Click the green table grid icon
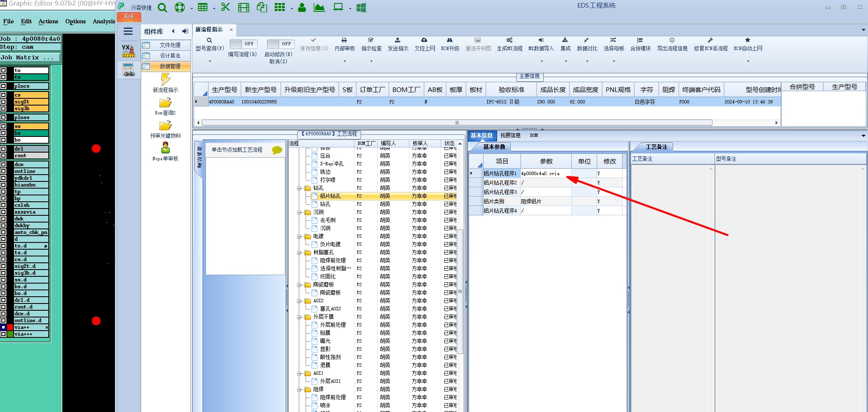 203,7
